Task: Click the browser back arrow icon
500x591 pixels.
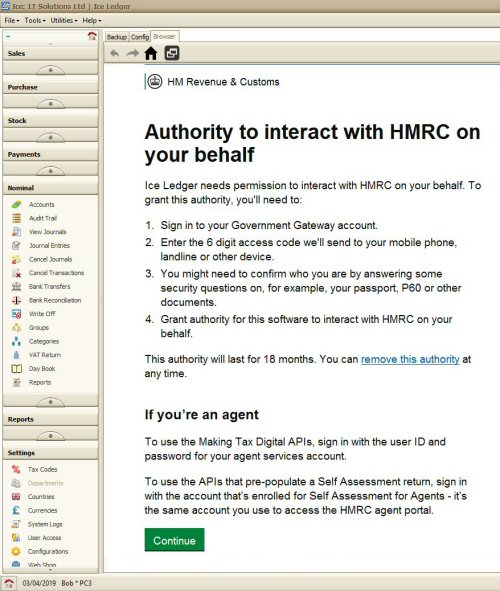Action: [115, 53]
